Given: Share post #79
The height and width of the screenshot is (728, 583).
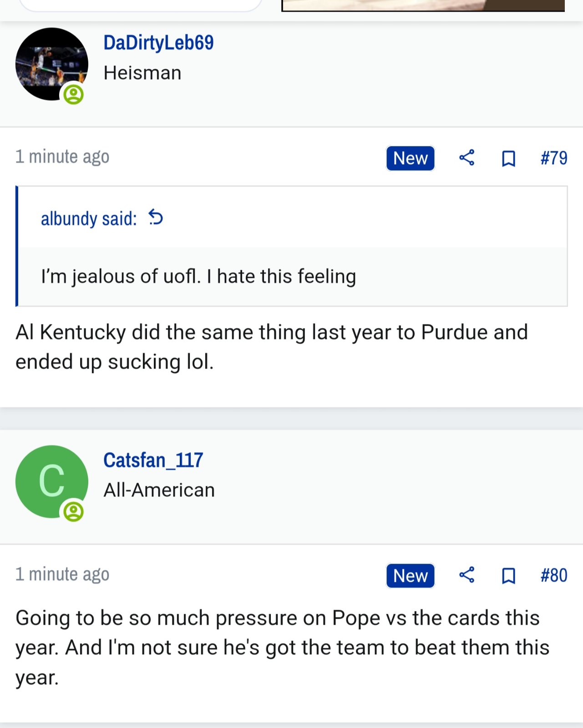Looking at the screenshot, I should click(466, 158).
